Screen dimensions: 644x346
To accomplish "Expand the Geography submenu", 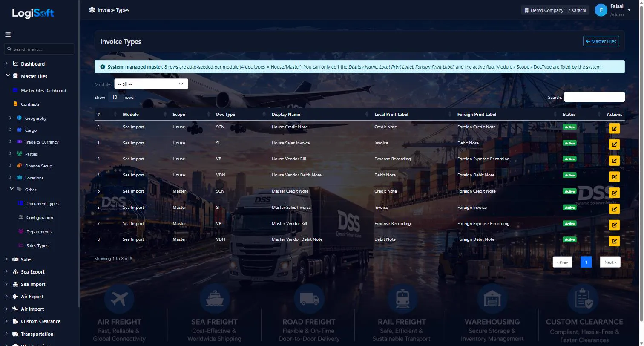I will tap(10, 118).
